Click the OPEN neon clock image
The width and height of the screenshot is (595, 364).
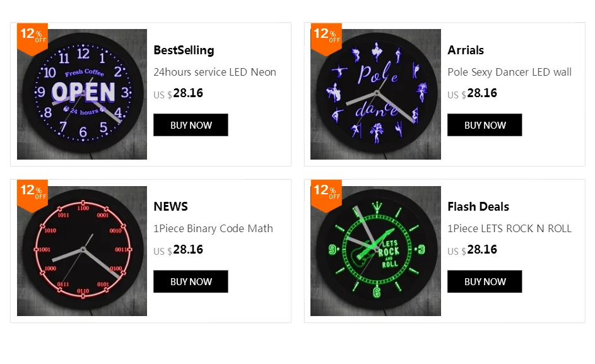[82, 95]
